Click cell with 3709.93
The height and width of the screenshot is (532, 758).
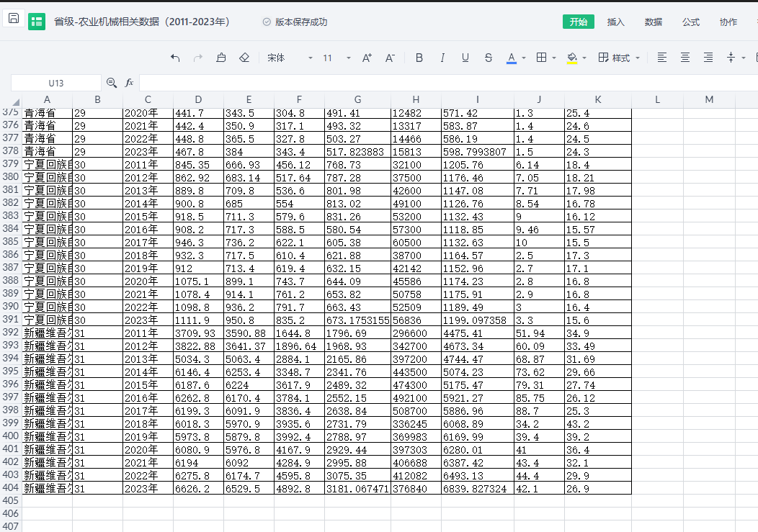point(198,333)
